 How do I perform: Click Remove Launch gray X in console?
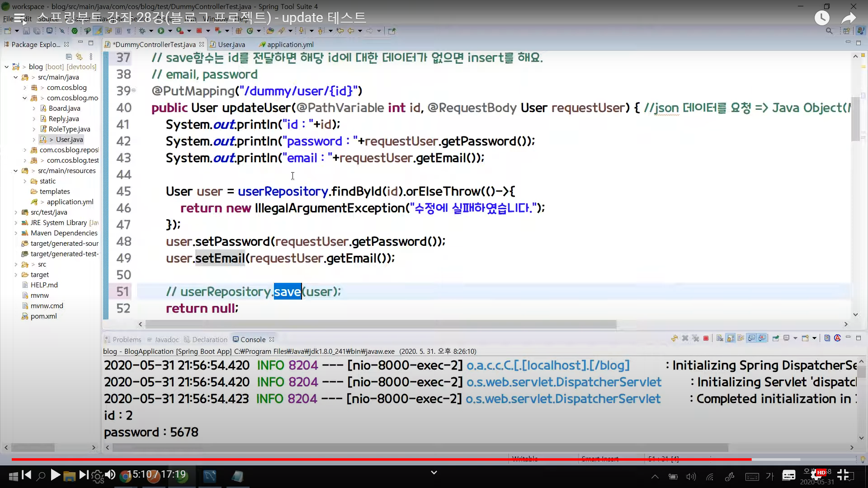pos(685,338)
